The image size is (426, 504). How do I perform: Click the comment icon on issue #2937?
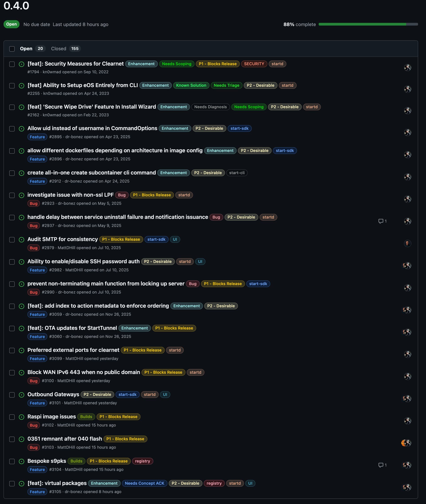click(x=381, y=221)
